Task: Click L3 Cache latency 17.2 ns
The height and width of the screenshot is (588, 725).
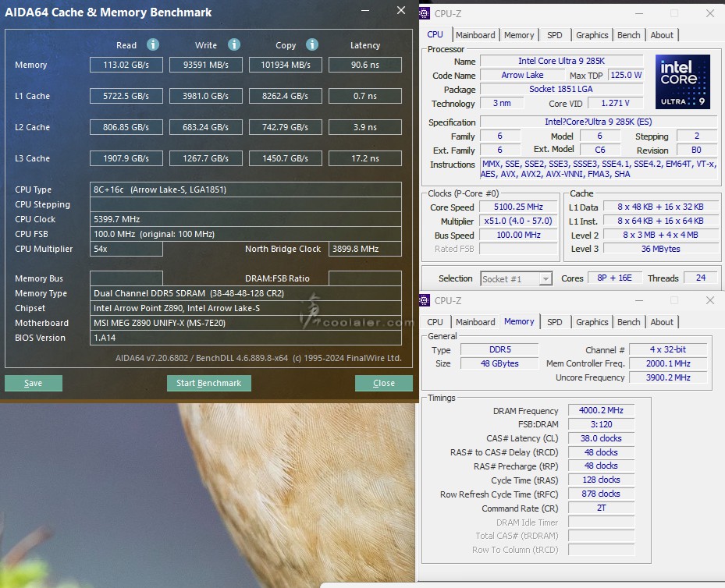Action: click(364, 158)
